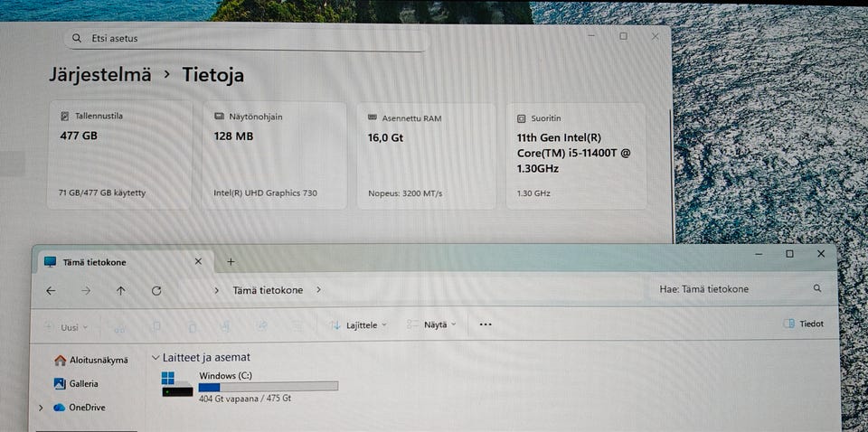
Task: Maximize the File Explorer window
Action: (x=790, y=254)
